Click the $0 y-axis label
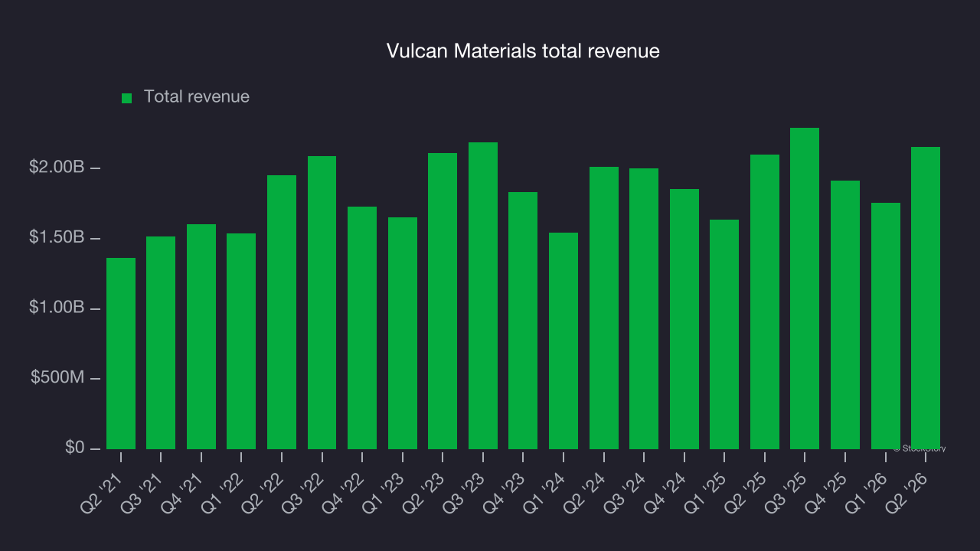This screenshot has width=980, height=551. 75,448
